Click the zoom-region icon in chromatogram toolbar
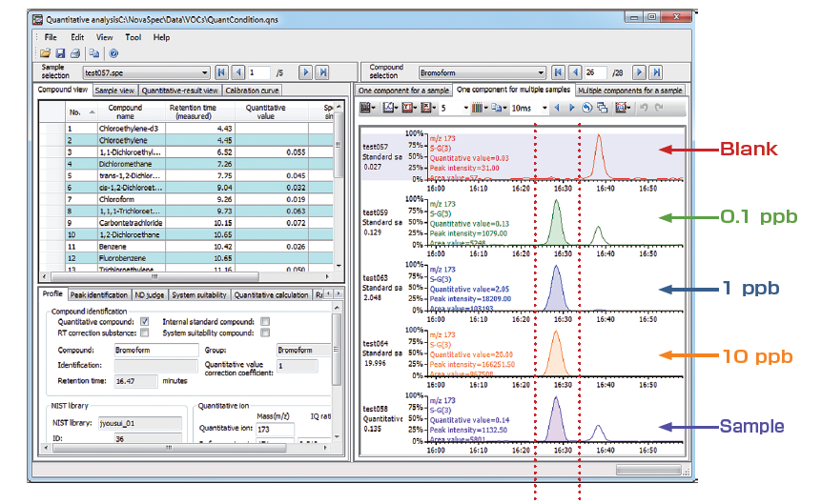The width and height of the screenshot is (822, 504). (621, 108)
